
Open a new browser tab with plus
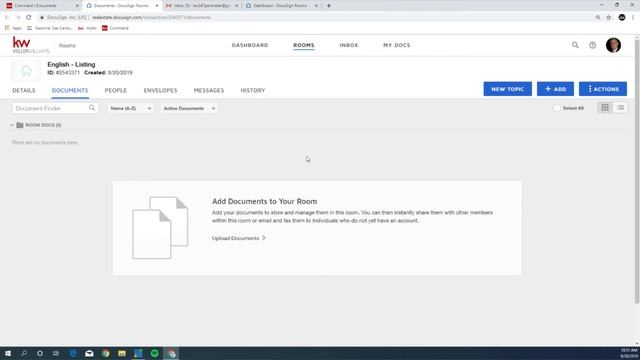click(x=329, y=6)
